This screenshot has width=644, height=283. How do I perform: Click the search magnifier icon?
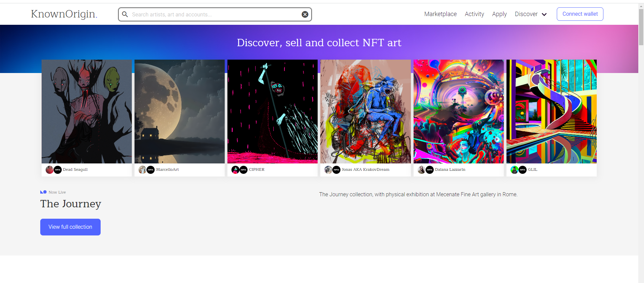pos(125,14)
